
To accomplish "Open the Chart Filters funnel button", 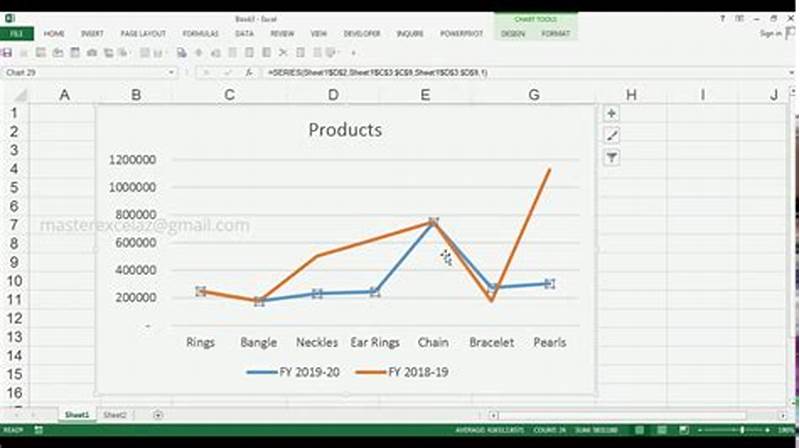I will (612, 158).
